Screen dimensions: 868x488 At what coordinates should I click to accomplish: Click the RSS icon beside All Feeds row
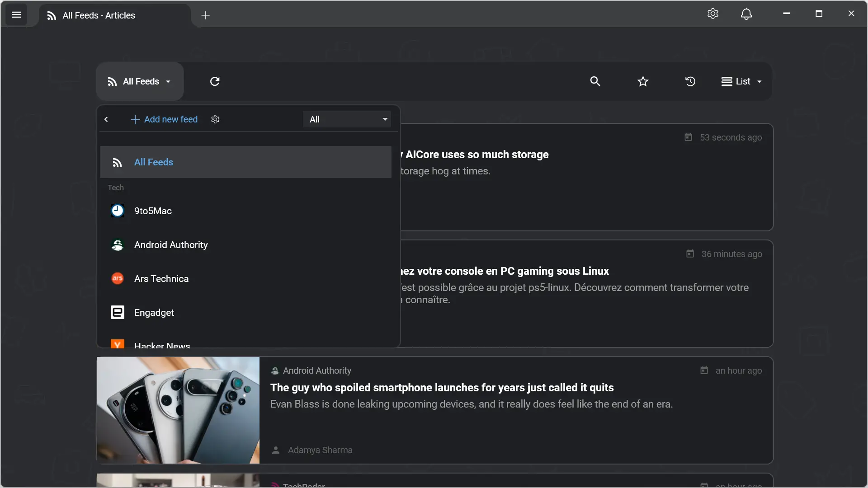point(118,163)
